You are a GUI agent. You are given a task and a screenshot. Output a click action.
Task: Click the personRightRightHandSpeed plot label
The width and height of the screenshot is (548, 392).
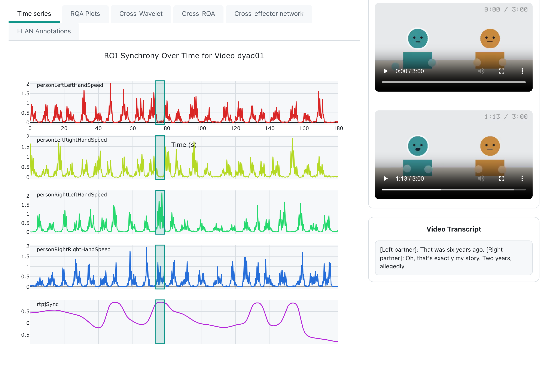(74, 249)
